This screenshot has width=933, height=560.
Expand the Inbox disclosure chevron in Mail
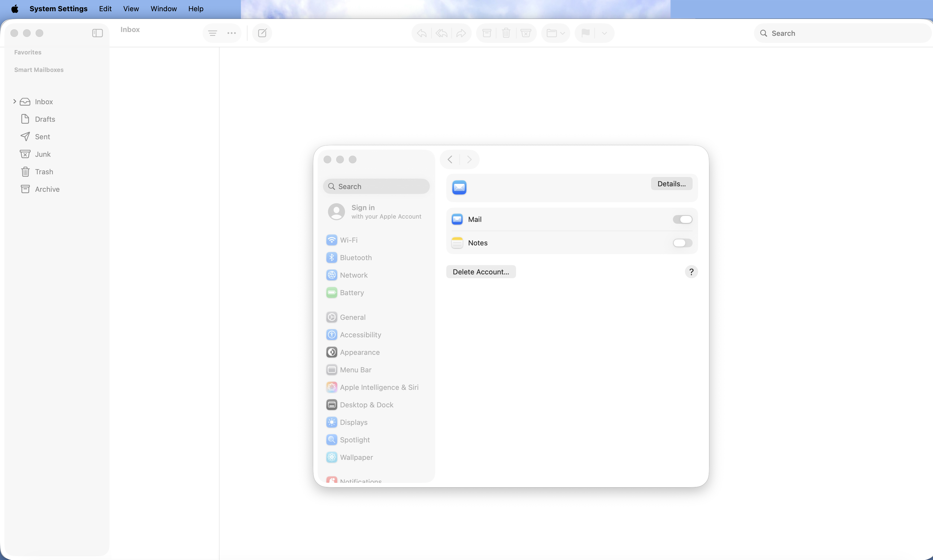[14, 101]
